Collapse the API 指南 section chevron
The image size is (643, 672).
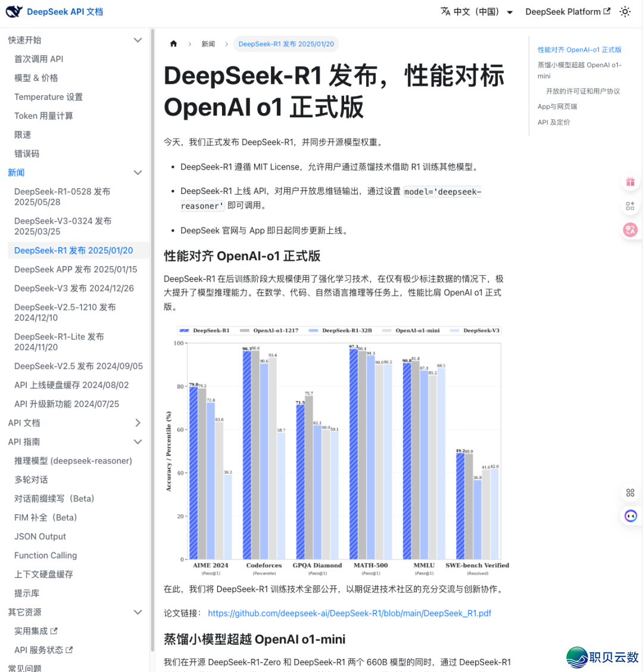point(138,442)
